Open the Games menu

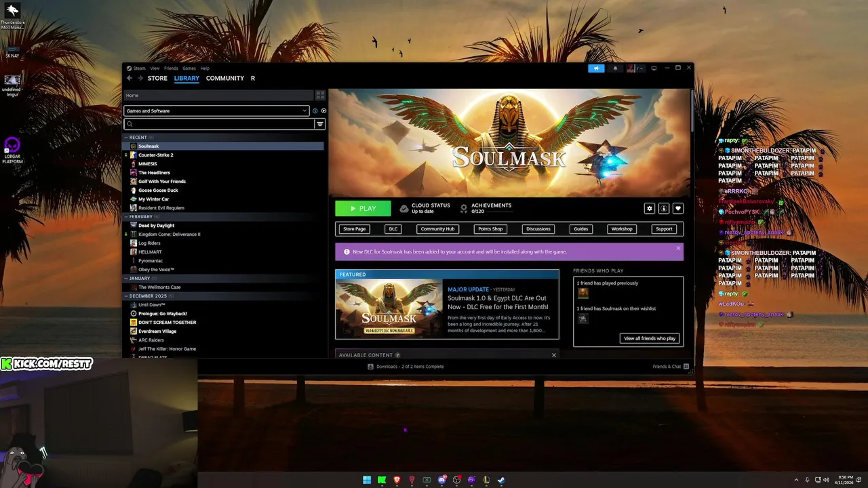point(189,68)
